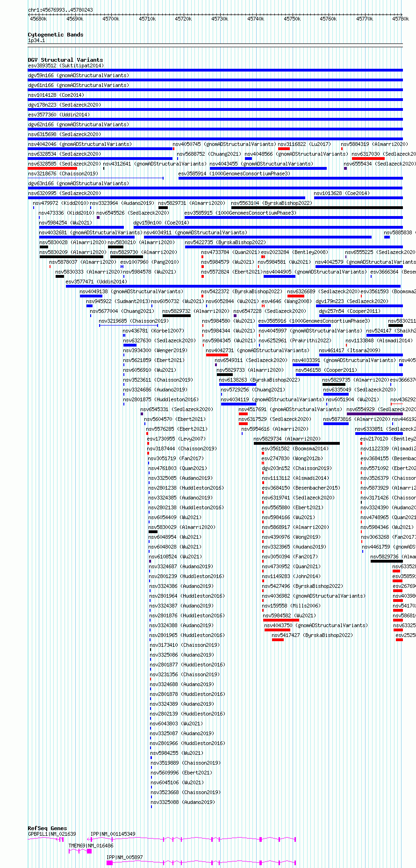The height and width of the screenshot is (868, 416).
Task: Select the DGV Structural Variants track title
Action: [x=65, y=60]
